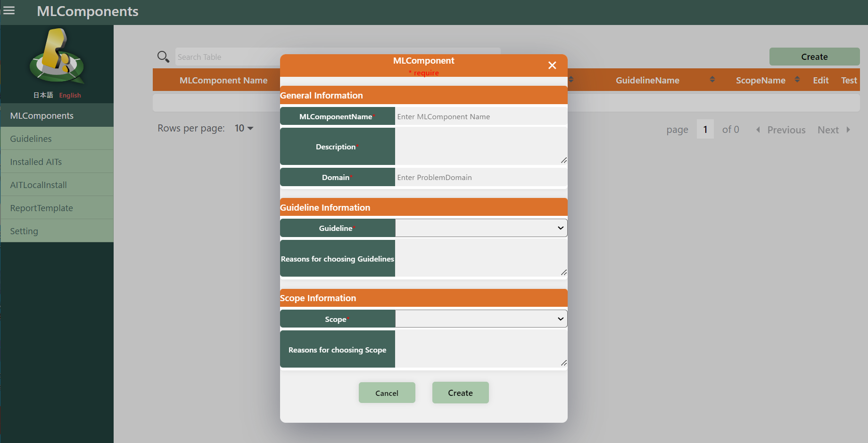
Task: Sort by GuidelineName column arrows
Action: [x=712, y=80]
